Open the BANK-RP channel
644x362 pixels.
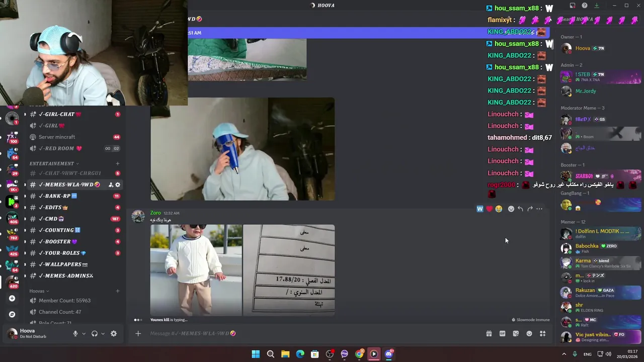click(x=74, y=196)
